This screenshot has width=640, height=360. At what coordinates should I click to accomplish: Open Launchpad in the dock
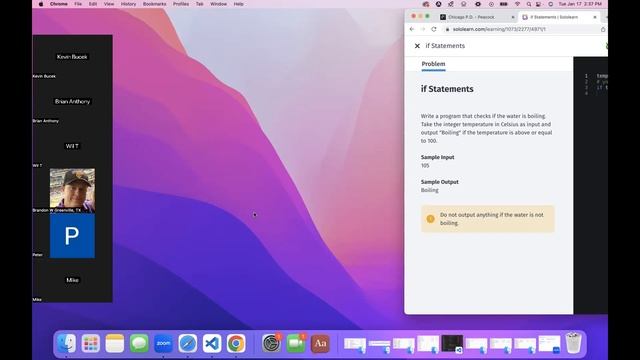point(91,343)
